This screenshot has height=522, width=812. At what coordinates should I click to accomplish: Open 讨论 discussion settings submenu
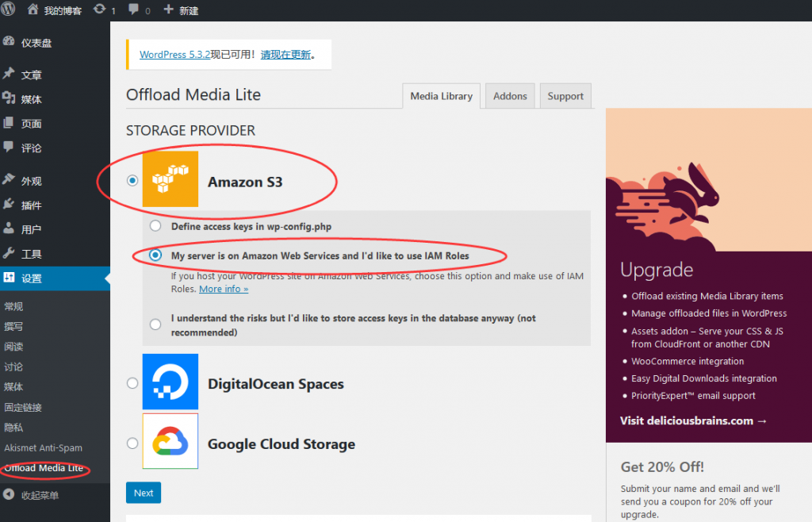(x=13, y=367)
